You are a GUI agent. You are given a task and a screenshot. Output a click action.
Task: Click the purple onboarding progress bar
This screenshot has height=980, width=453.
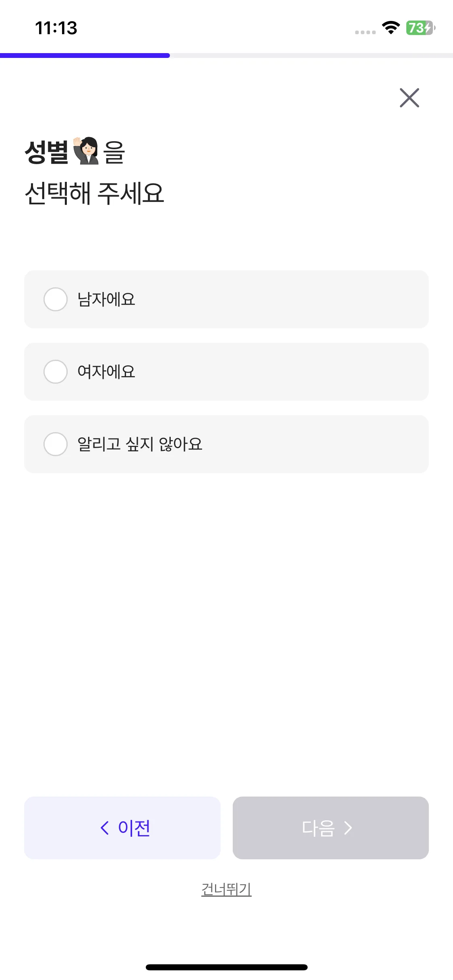[85, 56]
